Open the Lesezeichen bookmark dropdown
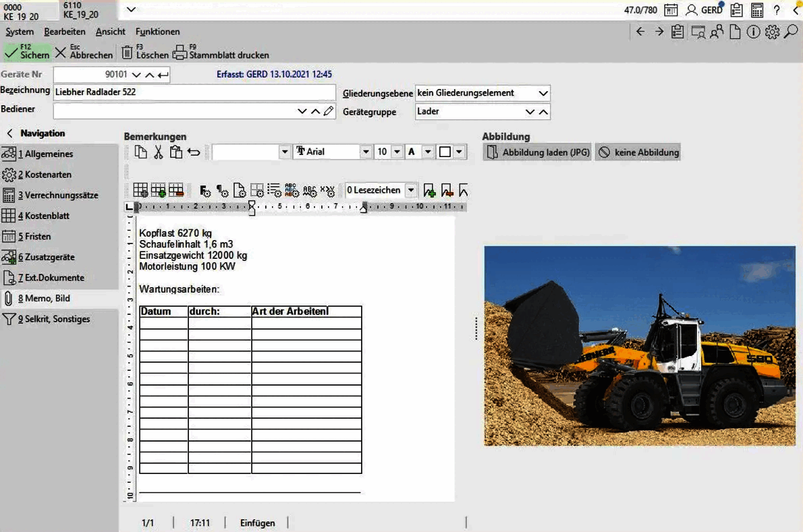The image size is (803, 532). click(x=410, y=191)
